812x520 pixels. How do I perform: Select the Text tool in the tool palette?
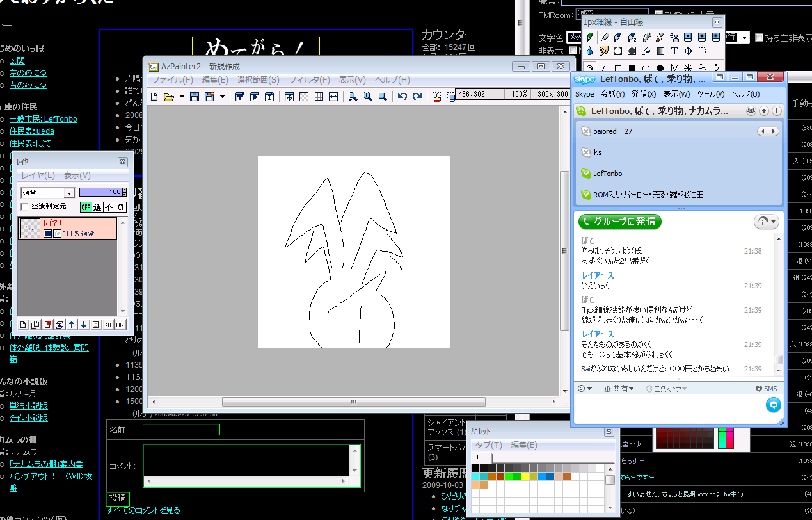674,51
